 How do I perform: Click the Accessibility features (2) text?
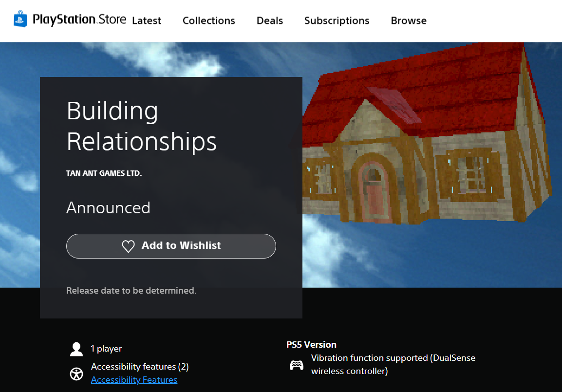140,367
